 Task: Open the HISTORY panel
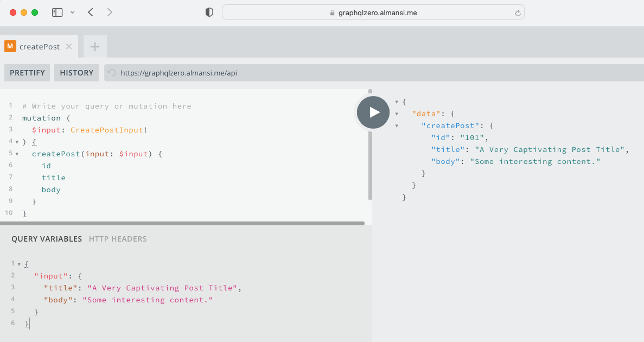[x=76, y=72]
